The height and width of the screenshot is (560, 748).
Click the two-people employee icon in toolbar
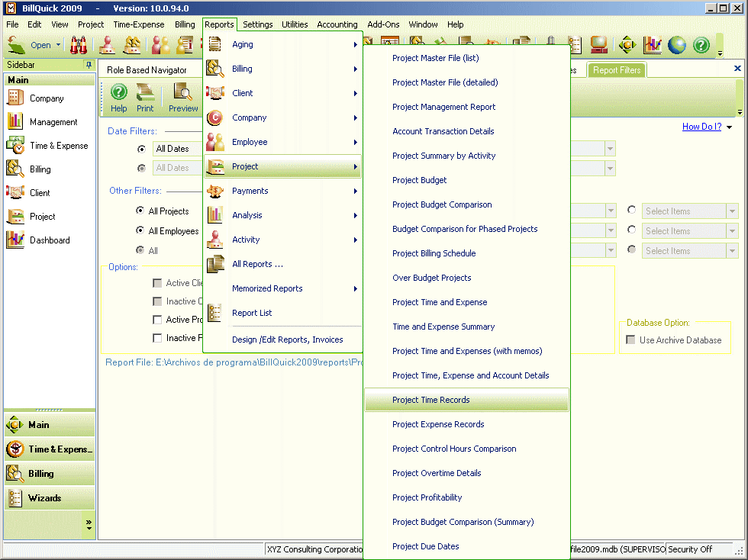tap(160, 45)
